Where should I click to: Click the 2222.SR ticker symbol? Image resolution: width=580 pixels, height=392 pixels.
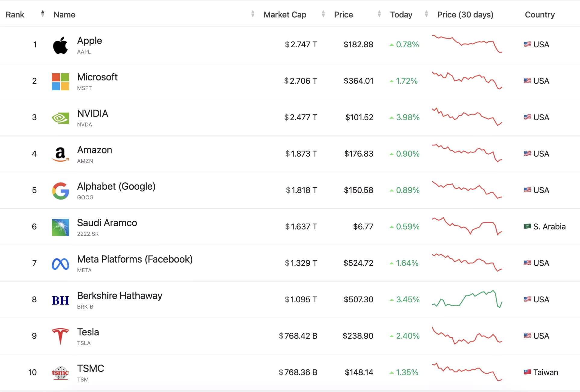[x=88, y=234]
